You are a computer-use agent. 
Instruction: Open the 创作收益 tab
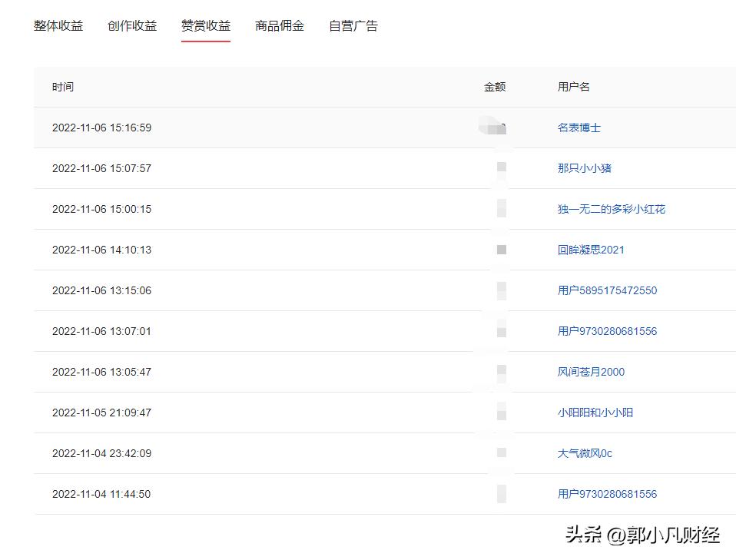point(131,25)
